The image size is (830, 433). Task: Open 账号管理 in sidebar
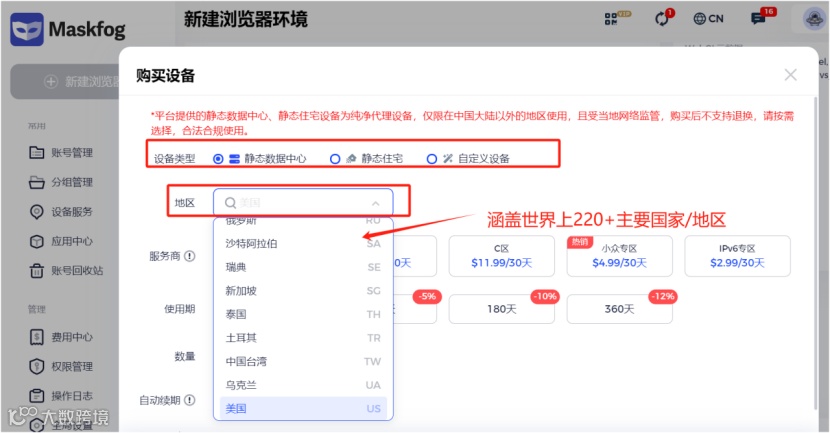(72, 152)
